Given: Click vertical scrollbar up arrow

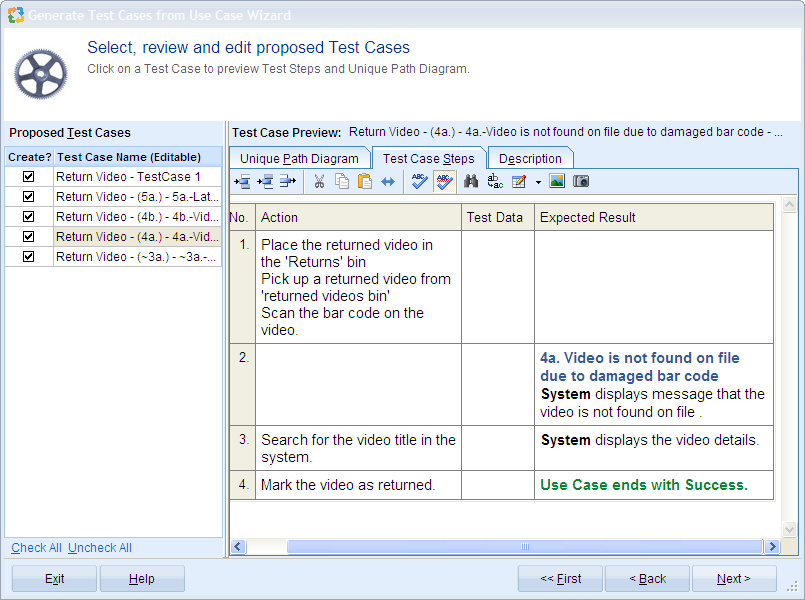Looking at the screenshot, I should coord(789,204).
